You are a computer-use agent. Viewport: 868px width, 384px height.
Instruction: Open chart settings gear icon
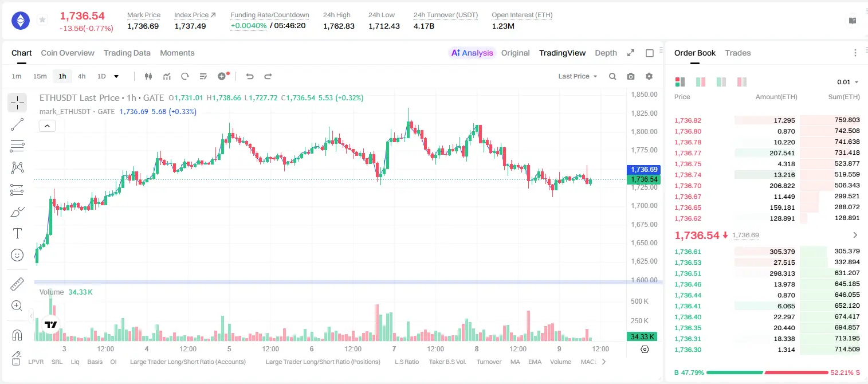click(x=649, y=76)
